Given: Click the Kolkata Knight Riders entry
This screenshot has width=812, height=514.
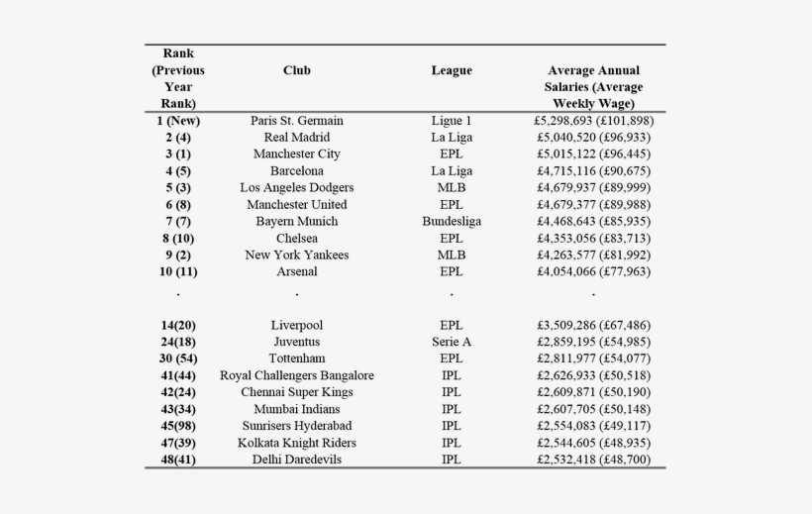Looking at the screenshot, I should 296,443.
